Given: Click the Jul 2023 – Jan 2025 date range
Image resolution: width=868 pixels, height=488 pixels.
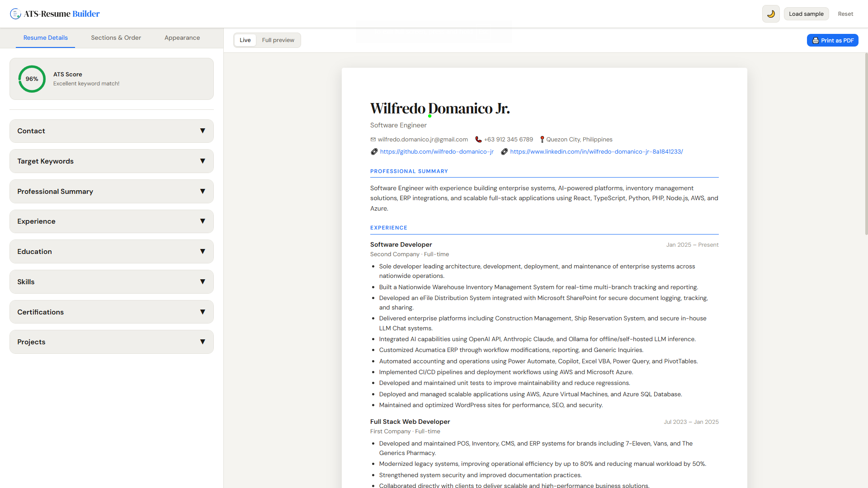Looking at the screenshot, I should 691,422.
